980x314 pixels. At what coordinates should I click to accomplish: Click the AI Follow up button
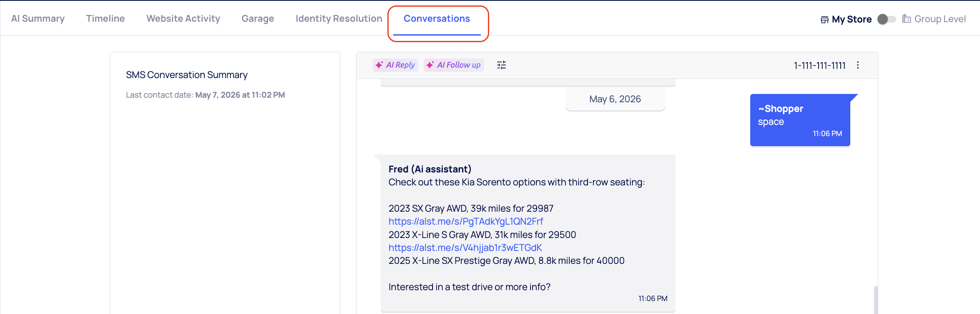tap(454, 65)
